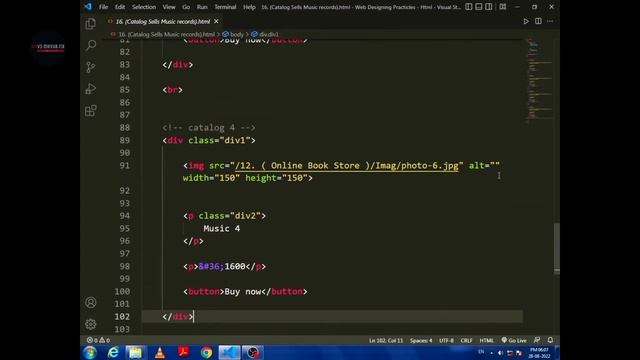Open VLC media player from taskbar
The width and height of the screenshot is (640, 360).
tap(160, 352)
